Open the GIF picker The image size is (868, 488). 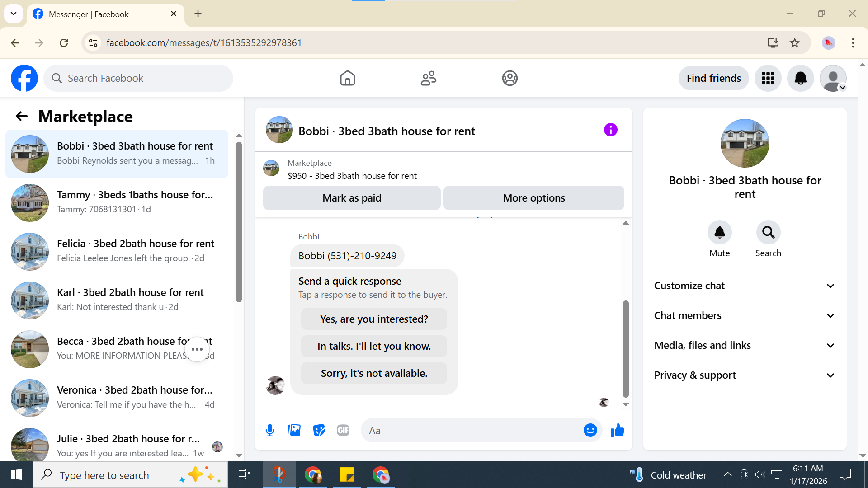tap(343, 431)
